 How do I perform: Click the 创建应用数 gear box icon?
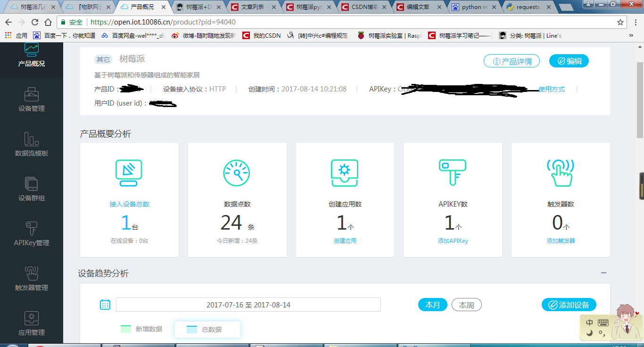coord(345,173)
